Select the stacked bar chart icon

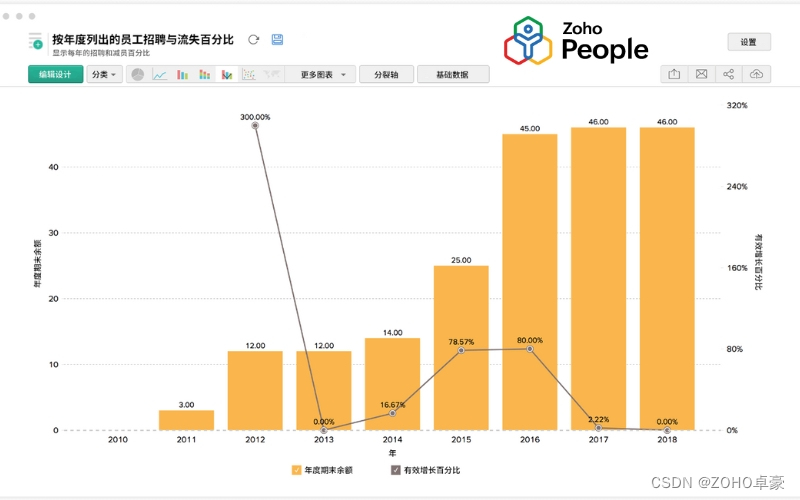pyautogui.click(x=205, y=74)
